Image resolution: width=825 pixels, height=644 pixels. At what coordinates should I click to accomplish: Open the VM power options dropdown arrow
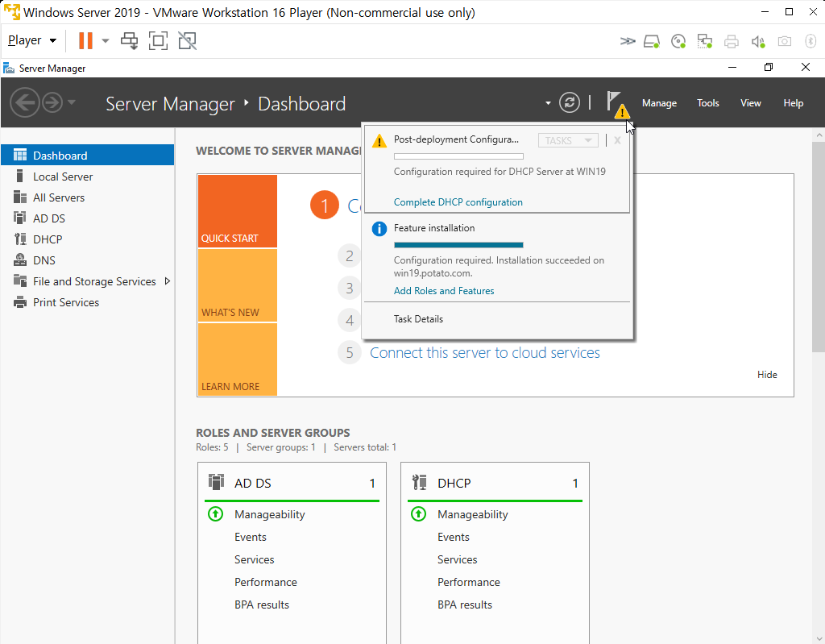click(106, 40)
